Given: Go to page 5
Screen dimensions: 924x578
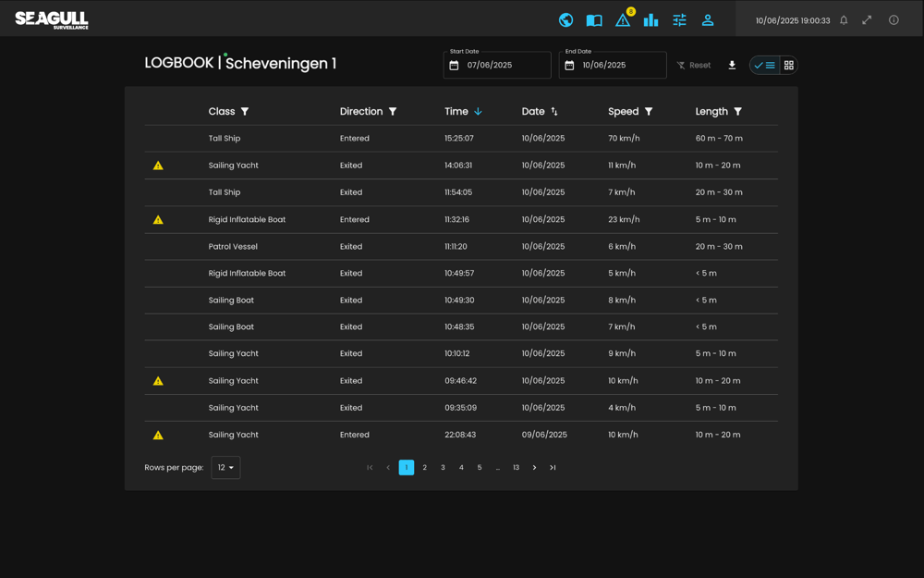Looking at the screenshot, I should tap(479, 468).
